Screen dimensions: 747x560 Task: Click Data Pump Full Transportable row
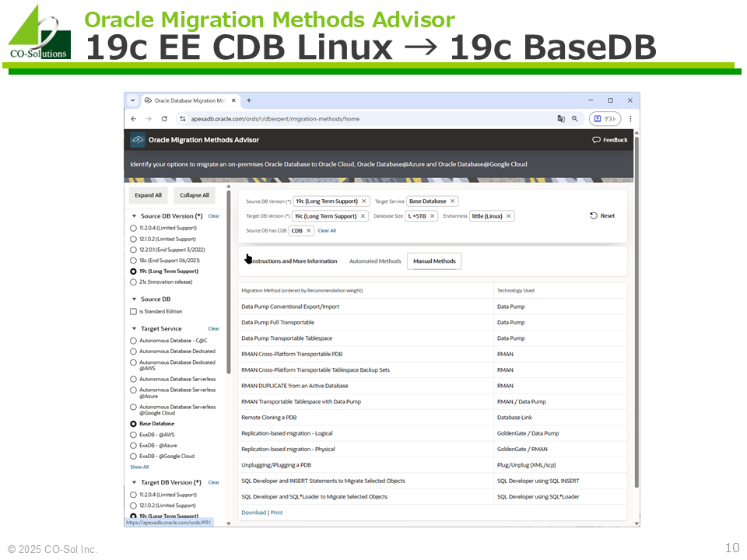pos(433,322)
